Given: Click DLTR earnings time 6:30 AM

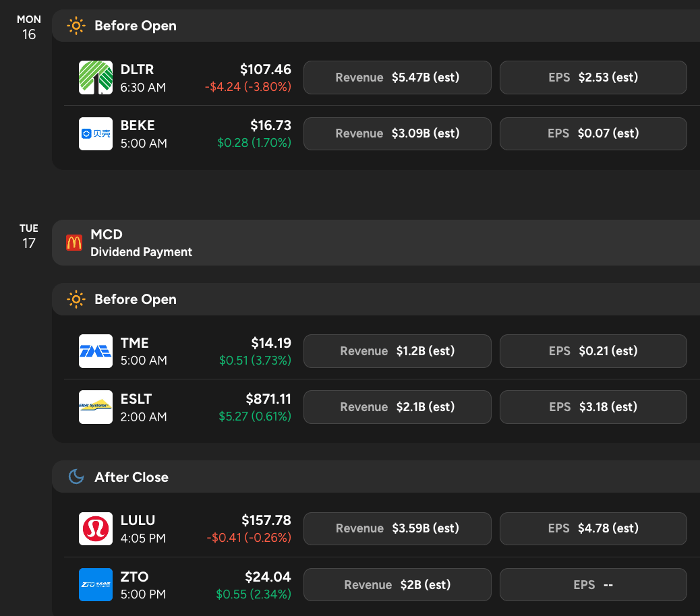Looking at the screenshot, I should pos(143,88).
